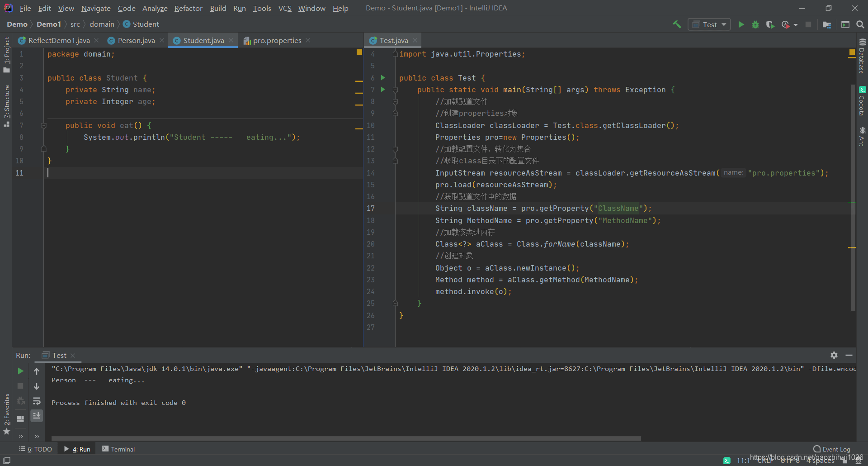
Task: Open the Event Log
Action: tap(831, 449)
